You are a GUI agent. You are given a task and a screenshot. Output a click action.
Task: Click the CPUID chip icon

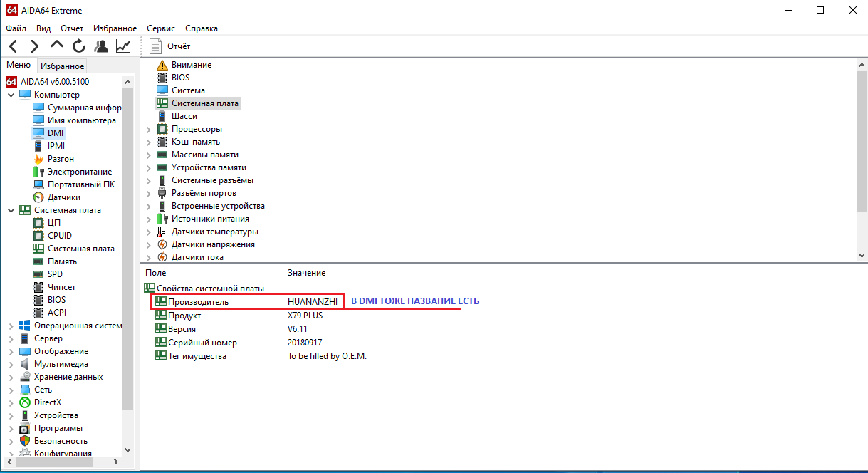point(38,236)
